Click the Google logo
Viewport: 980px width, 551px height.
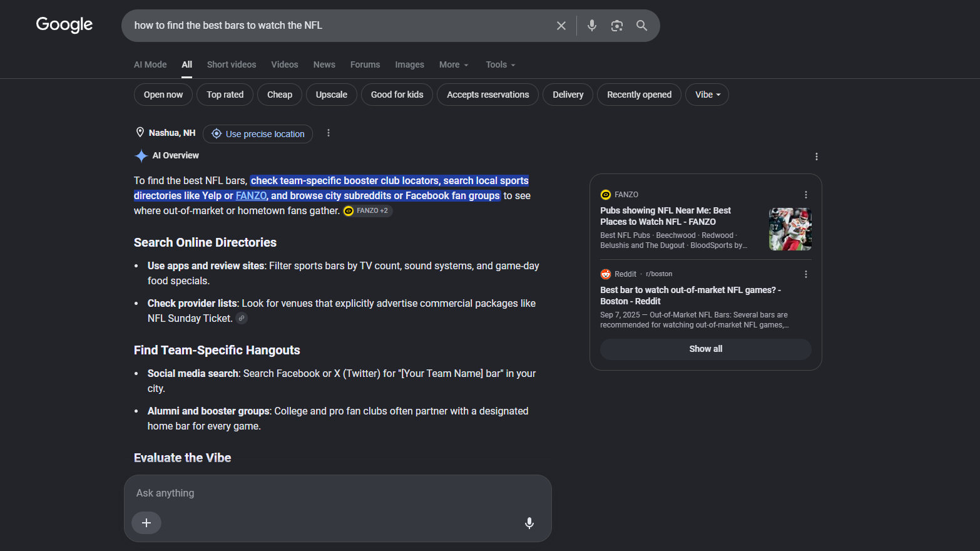pyautogui.click(x=64, y=25)
